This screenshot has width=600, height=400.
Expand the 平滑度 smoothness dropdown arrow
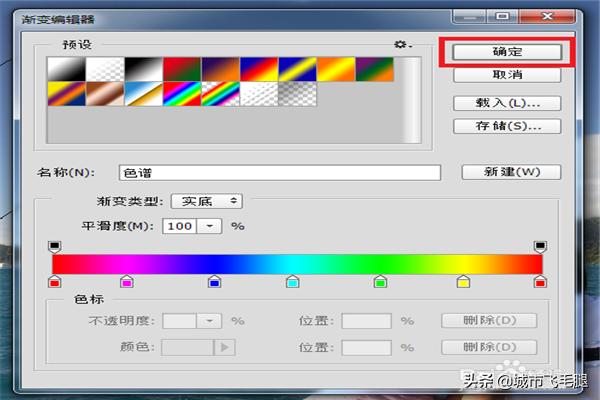pos(209,226)
